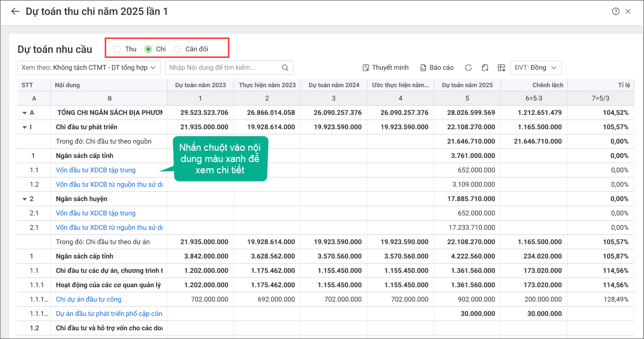Click the back arrow icon
Image resolution: width=644 pixels, height=339 pixels.
coord(15,11)
